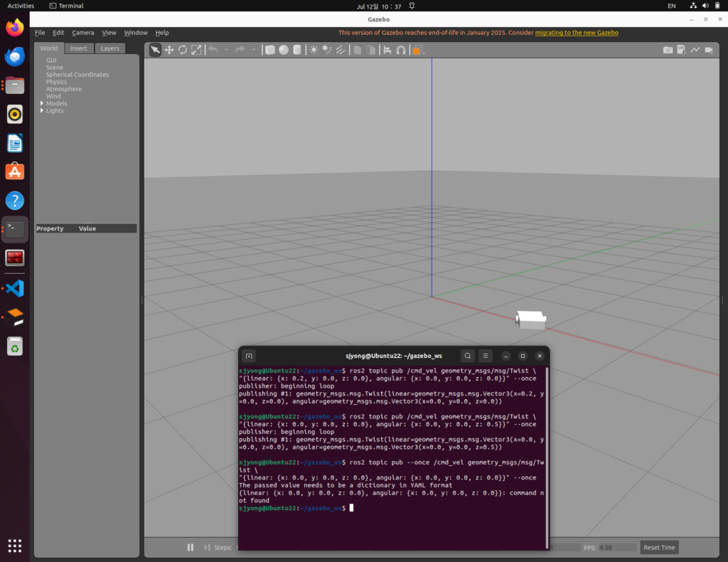728x562 pixels.
Task: Select Spherical Coordinates tree item
Action: pyautogui.click(x=77, y=74)
